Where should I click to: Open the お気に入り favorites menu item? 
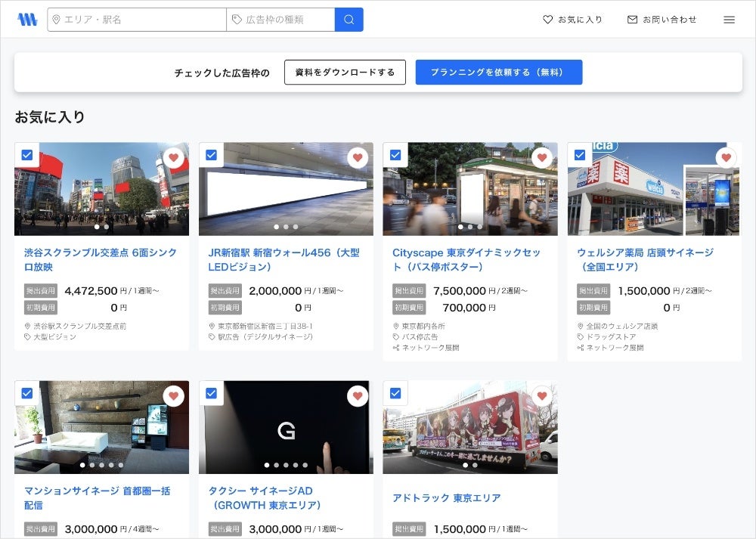click(x=573, y=20)
